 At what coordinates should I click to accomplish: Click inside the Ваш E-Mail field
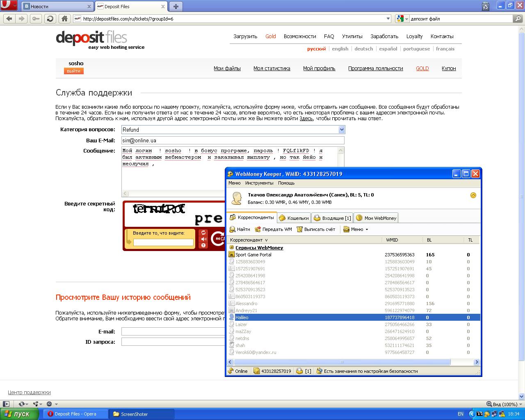(233, 140)
